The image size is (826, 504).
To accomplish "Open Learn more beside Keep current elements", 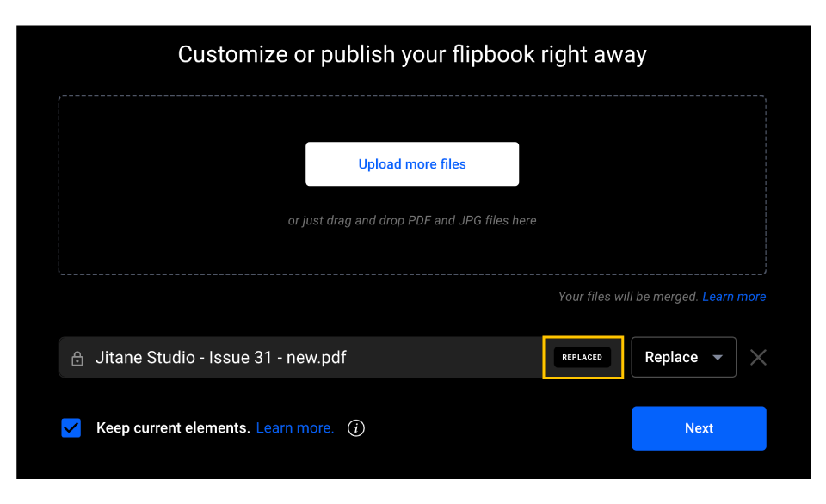I will 294,427.
